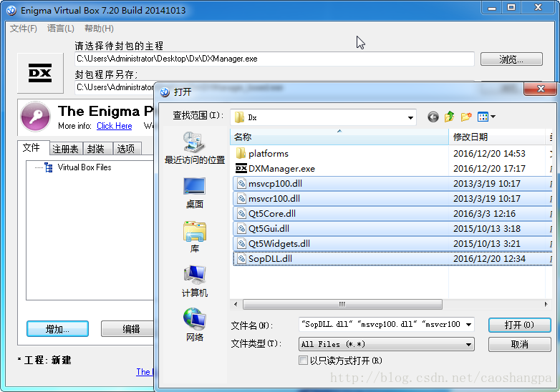Open the 语言(L) language menu
Image resolution: width=560 pixels, height=392 pixels.
click(x=61, y=29)
